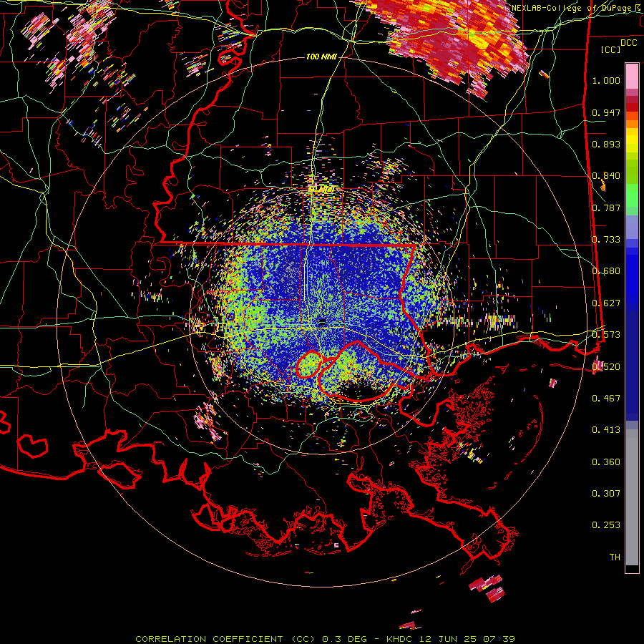The height and width of the screenshot is (644, 644).
Task: Click the 0.840 scale value
Action: 606,176
